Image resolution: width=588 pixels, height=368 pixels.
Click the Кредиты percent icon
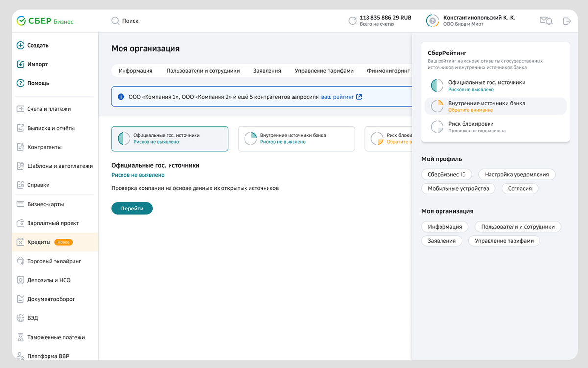coord(20,242)
